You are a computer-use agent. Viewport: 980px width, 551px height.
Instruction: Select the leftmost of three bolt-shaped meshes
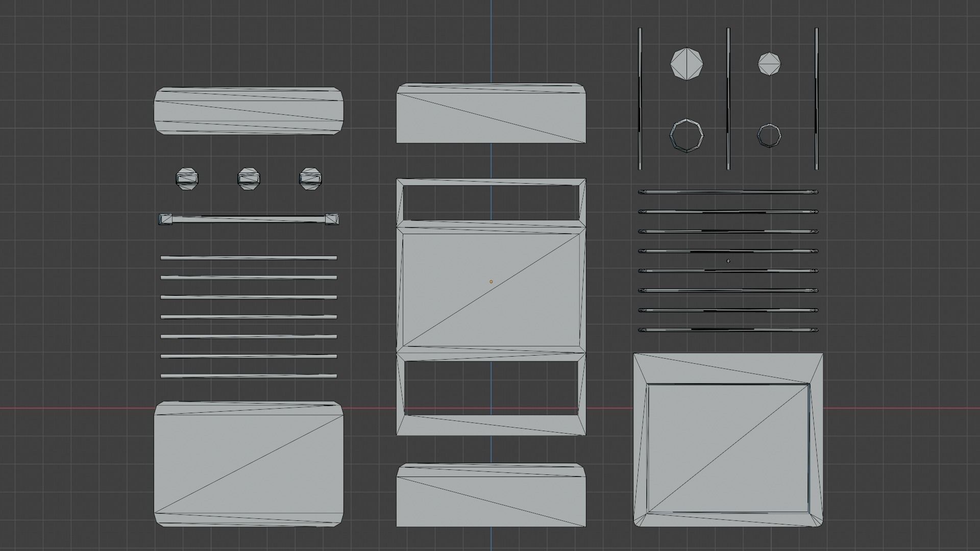pos(187,179)
